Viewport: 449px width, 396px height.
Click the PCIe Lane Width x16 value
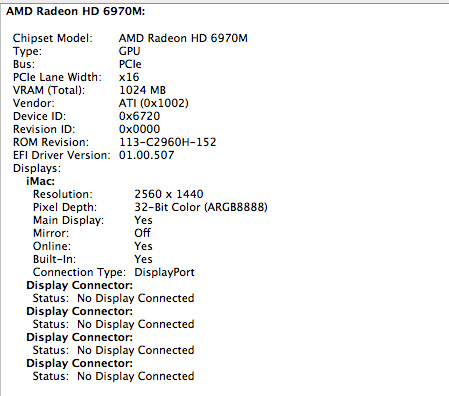coord(129,77)
